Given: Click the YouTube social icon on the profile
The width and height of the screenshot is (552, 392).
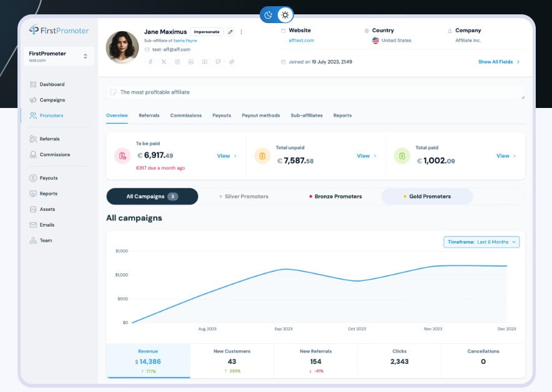Looking at the screenshot, I should tap(205, 61).
